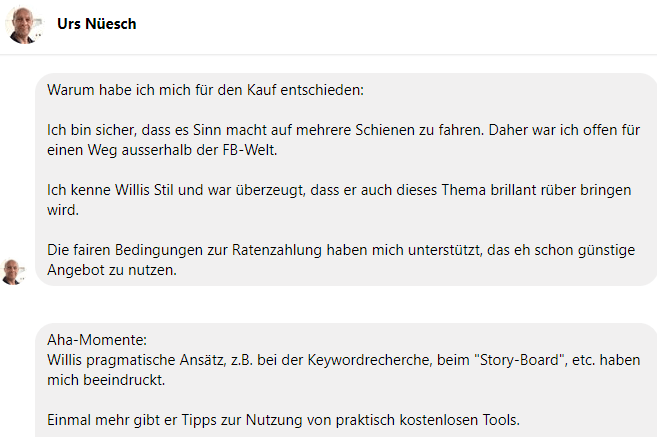The height and width of the screenshot is (437, 657).
Task: Click the small sender avatar beside the first message
Action: 13,272
